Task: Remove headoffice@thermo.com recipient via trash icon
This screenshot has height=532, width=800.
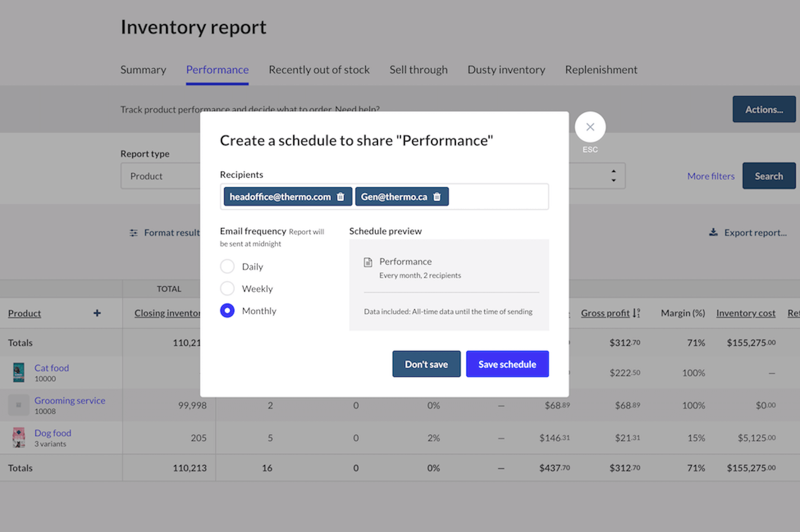Action: (340, 197)
